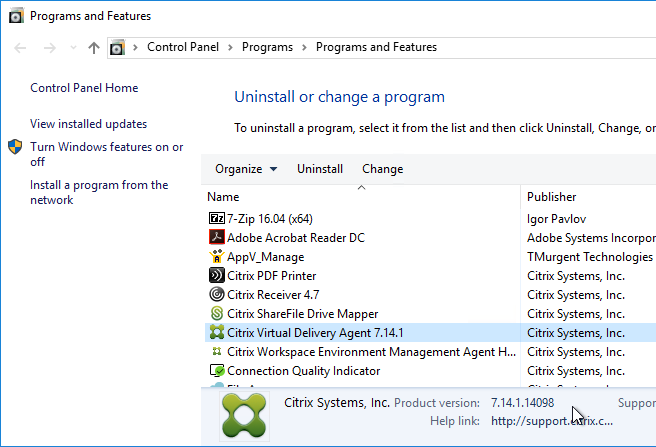The width and height of the screenshot is (656, 447).
Task: Click the large Citrix logo in details pane
Action: (x=244, y=416)
